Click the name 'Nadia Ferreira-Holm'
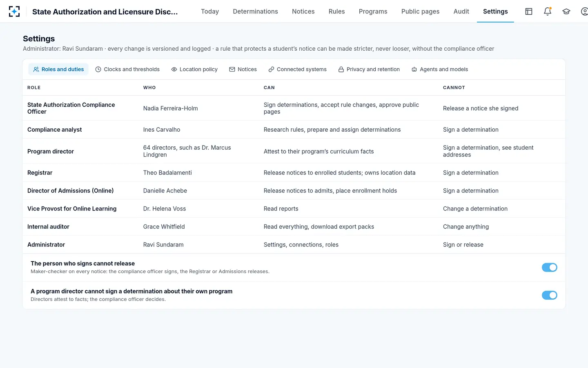Image resolution: width=588 pixels, height=368 pixels. (171, 108)
